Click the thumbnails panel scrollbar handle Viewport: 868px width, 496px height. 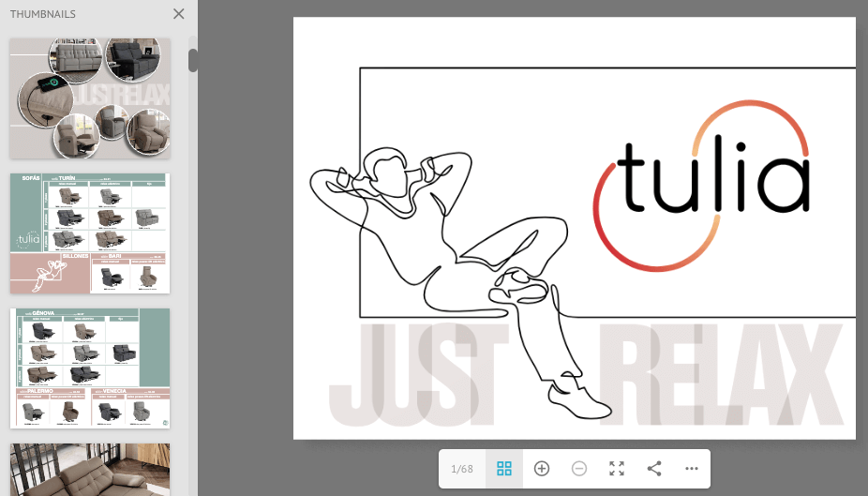(x=193, y=60)
